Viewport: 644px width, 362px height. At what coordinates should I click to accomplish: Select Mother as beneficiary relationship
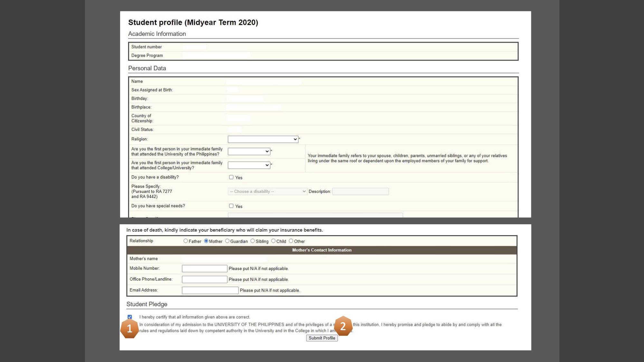[206, 241]
